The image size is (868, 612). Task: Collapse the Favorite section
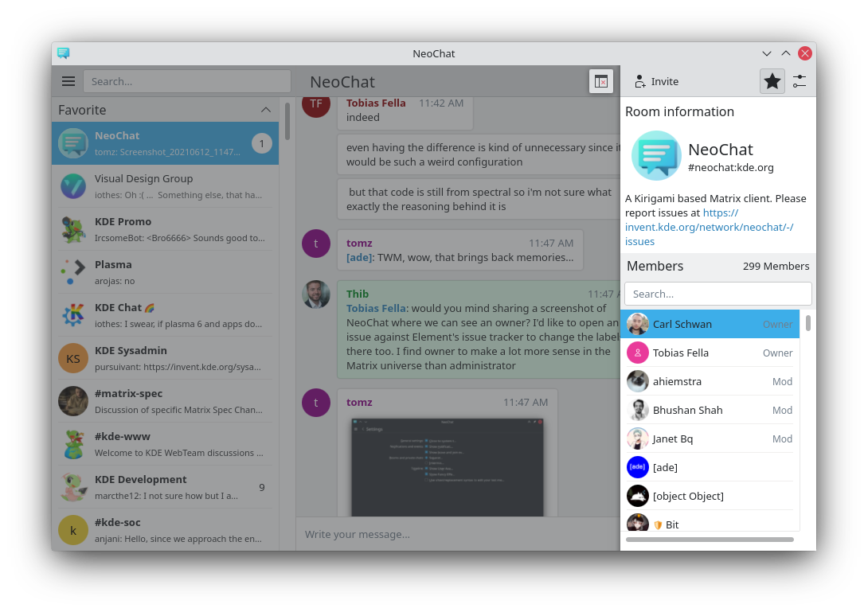[266, 110]
